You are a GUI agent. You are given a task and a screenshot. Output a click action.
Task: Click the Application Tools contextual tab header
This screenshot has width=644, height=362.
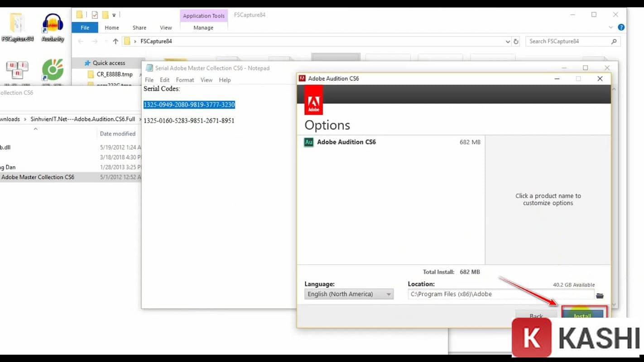(204, 16)
